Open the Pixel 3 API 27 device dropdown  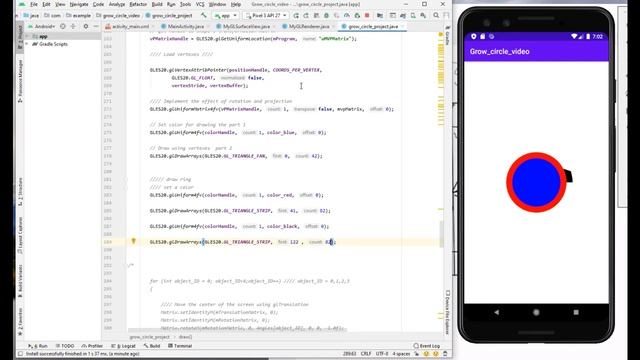(266, 16)
